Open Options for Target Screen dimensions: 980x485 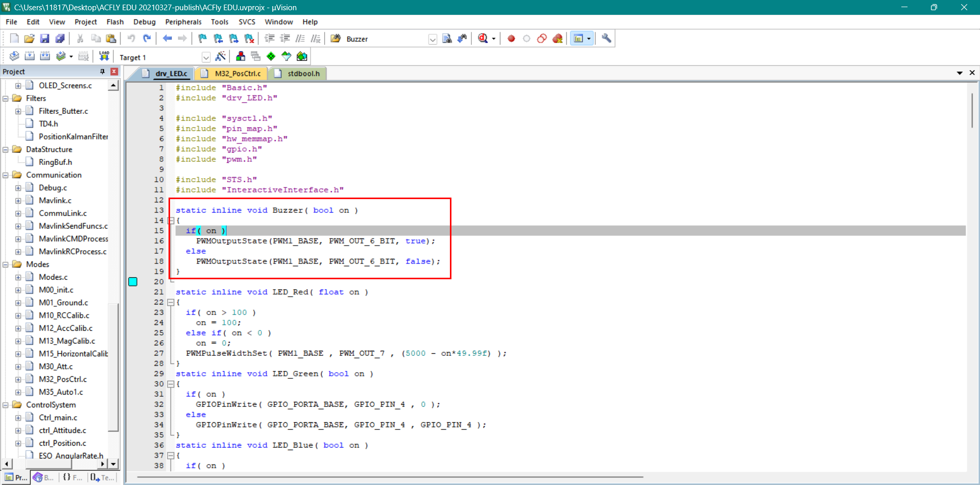221,56
